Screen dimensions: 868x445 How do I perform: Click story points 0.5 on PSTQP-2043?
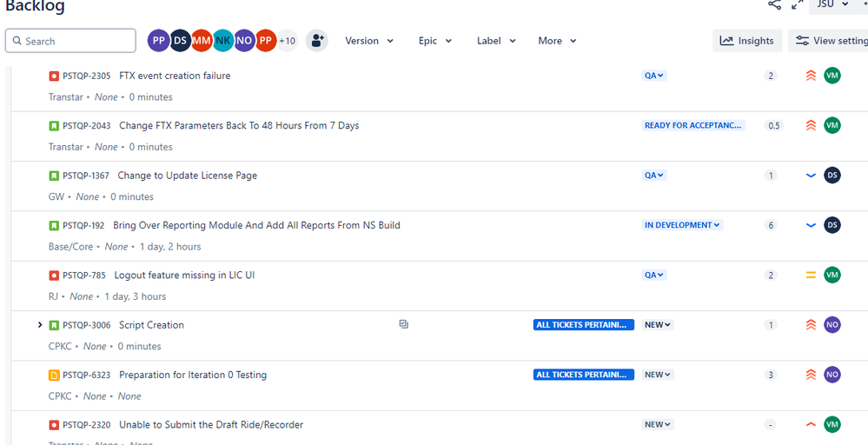pos(773,126)
